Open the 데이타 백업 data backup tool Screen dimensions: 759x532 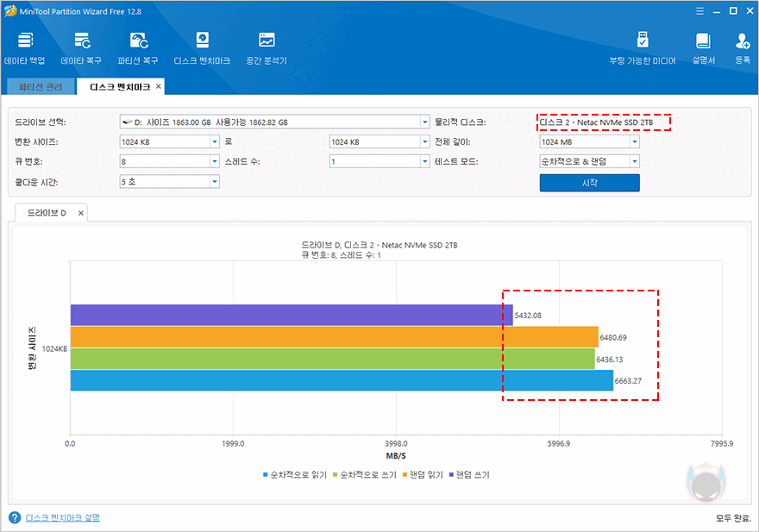point(25,48)
